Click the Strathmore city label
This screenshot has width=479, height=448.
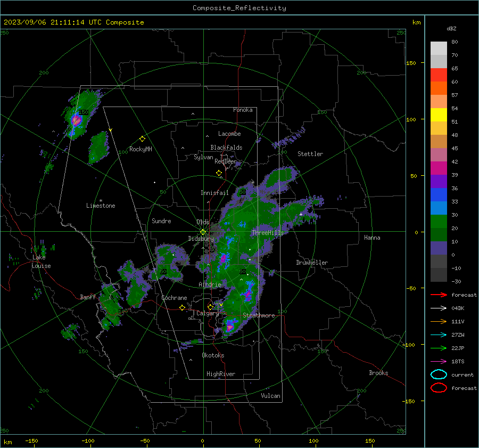[259, 315]
